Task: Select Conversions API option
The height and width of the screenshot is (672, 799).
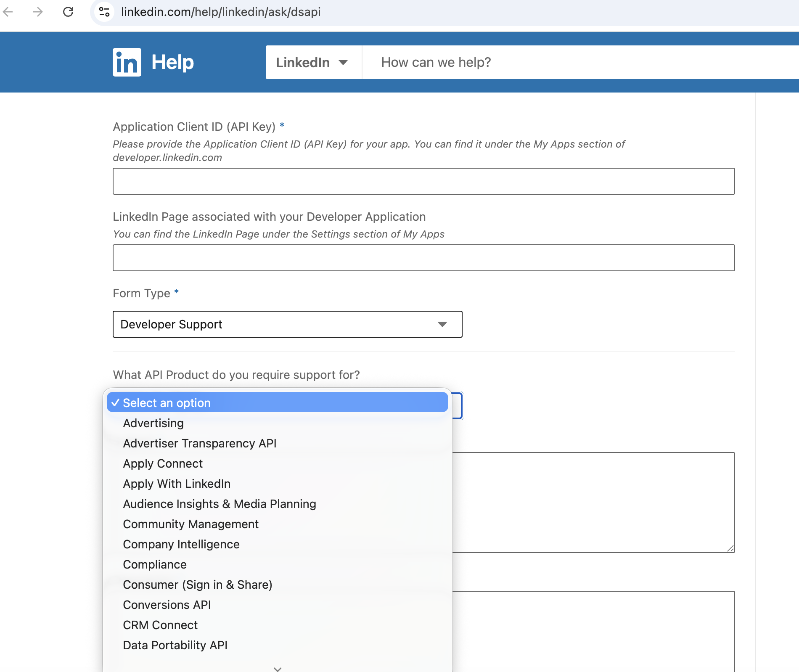Action: tap(278, 605)
